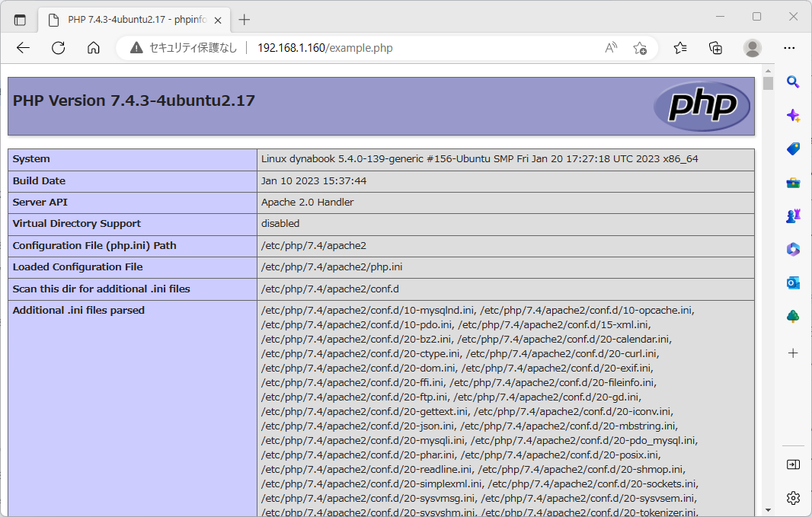Open the green tree icon in sidebar
812x517 pixels.
(793, 316)
